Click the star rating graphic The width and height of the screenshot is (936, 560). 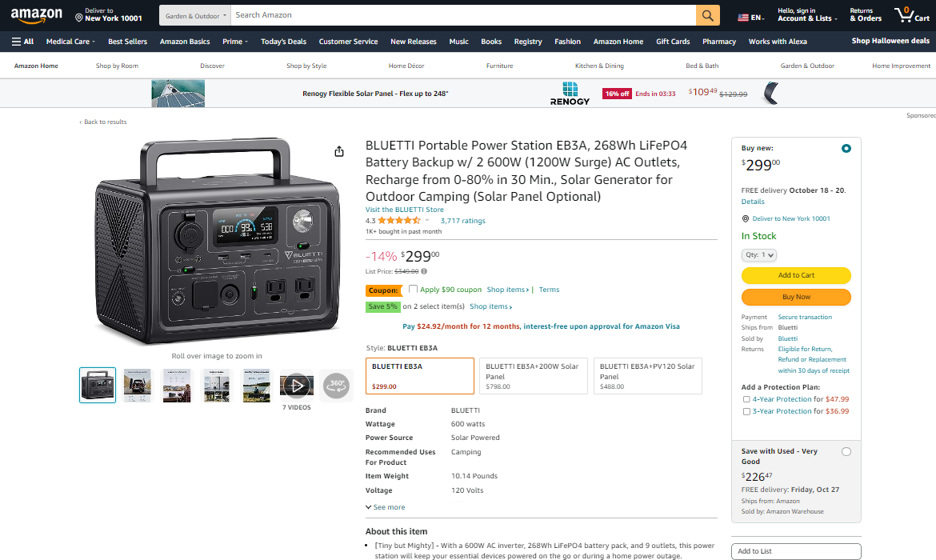click(x=398, y=220)
